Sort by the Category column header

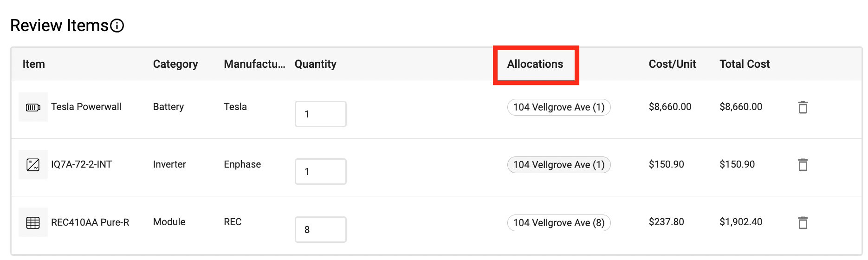(x=175, y=64)
